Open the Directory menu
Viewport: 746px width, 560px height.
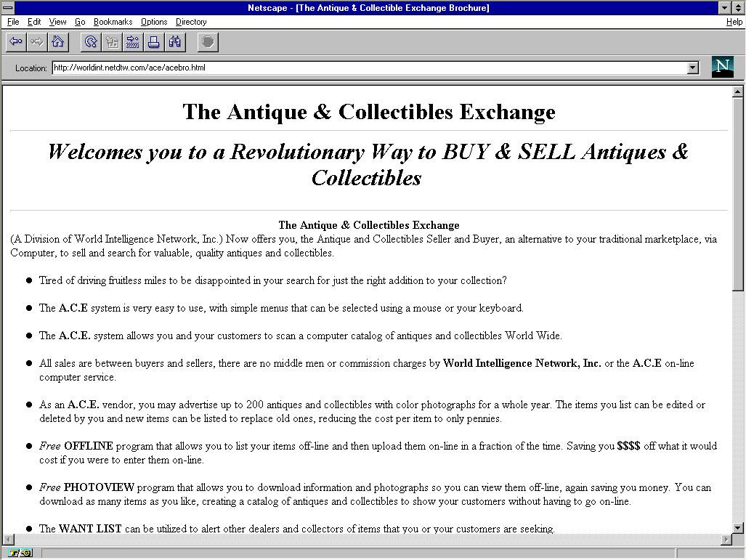point(191,22)
